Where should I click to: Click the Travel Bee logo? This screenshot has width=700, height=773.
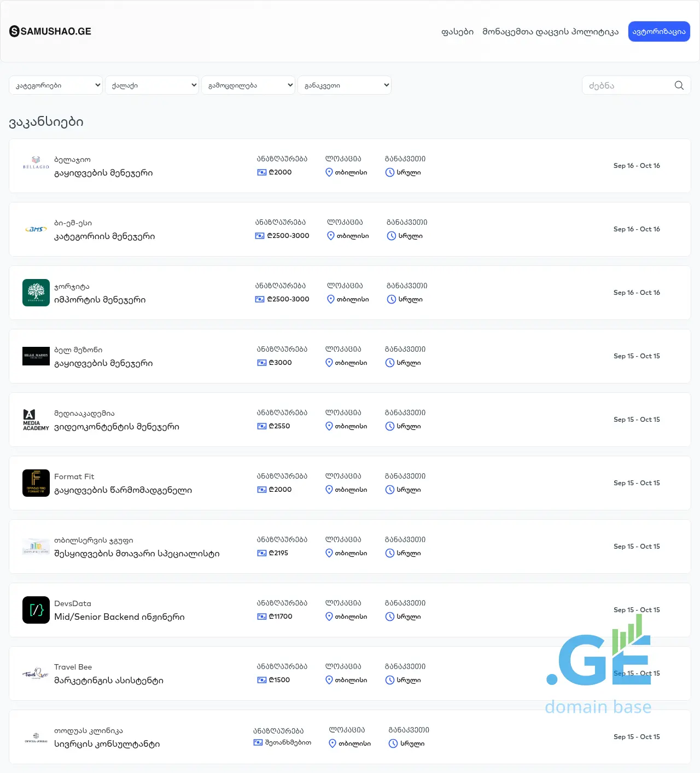click(x=36, y=673)
